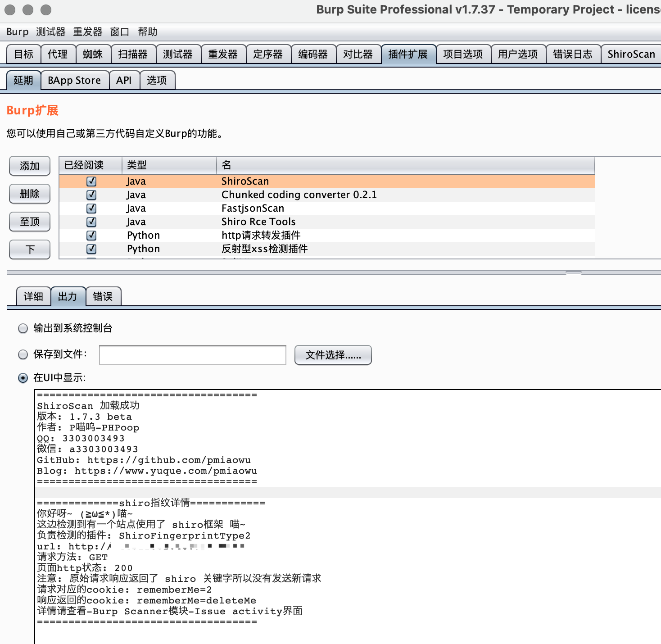
Task: Select the http请求转发插件 row
Action: pos(327,236)
